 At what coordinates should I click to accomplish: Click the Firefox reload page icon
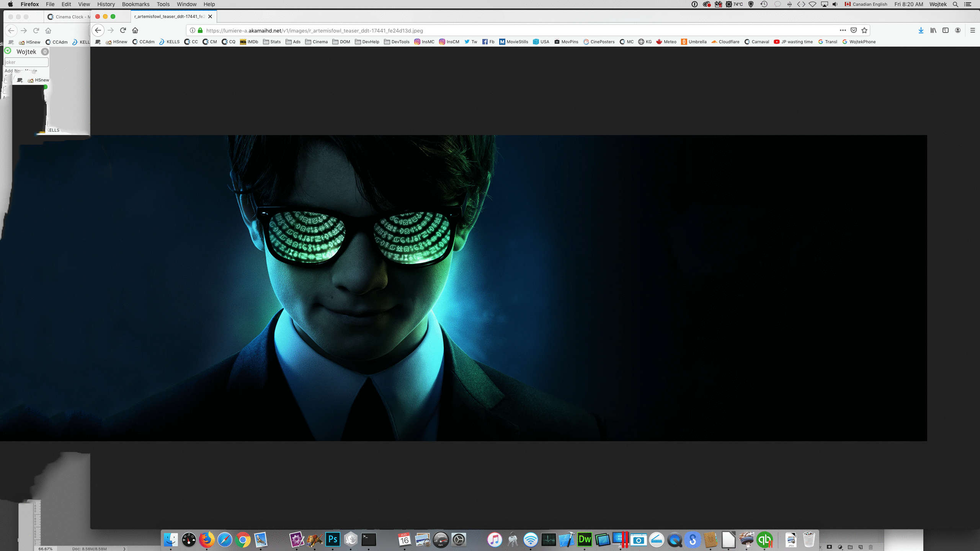(x=123, y=30)
